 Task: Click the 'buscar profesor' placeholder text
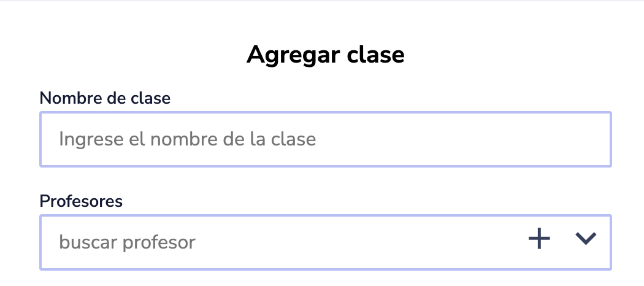coord(127,242)
